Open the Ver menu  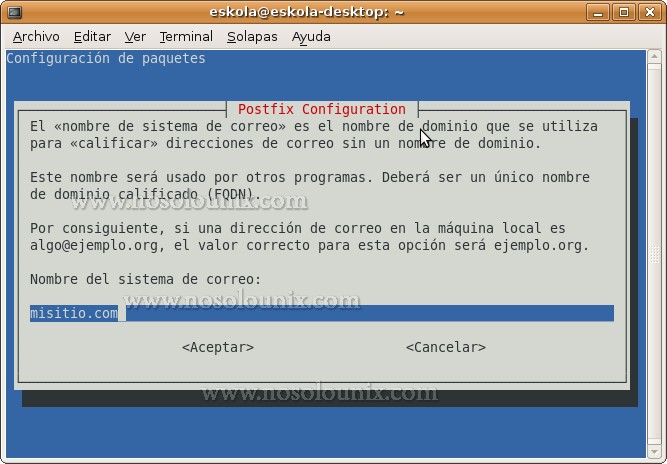(135, 37)
